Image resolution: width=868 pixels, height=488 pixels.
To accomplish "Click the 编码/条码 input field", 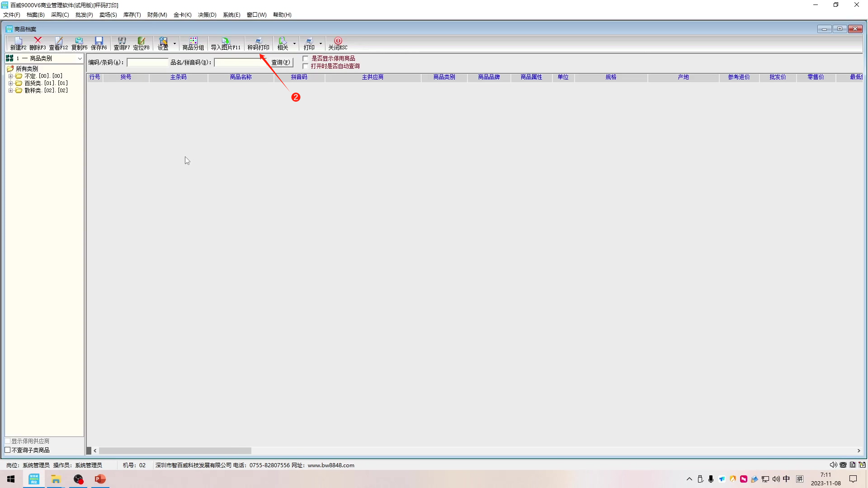I will [x=147, y=62].
